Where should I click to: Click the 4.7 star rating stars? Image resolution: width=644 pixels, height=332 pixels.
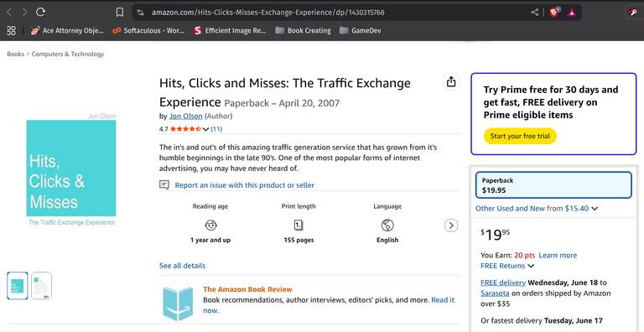[x=185, y=129]
